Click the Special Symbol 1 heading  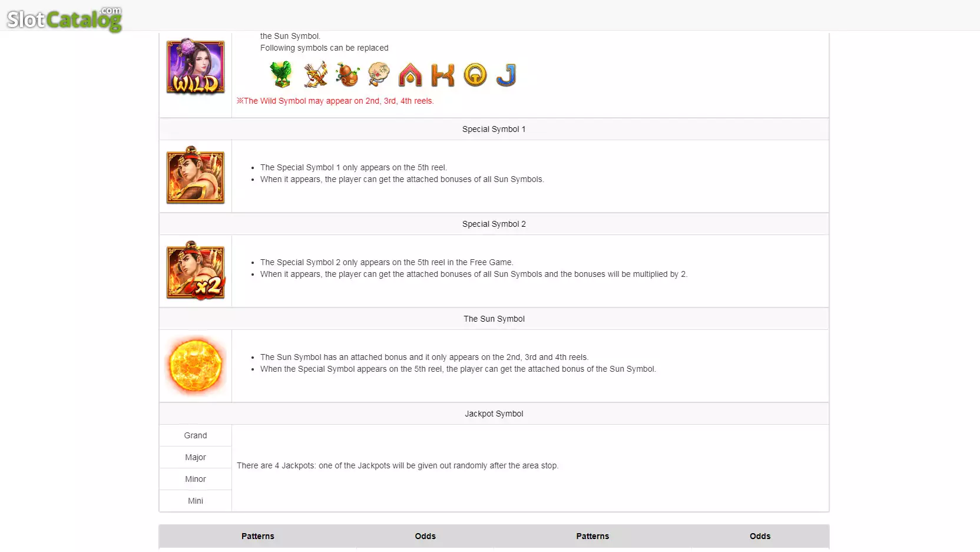(x=494, y=129)
